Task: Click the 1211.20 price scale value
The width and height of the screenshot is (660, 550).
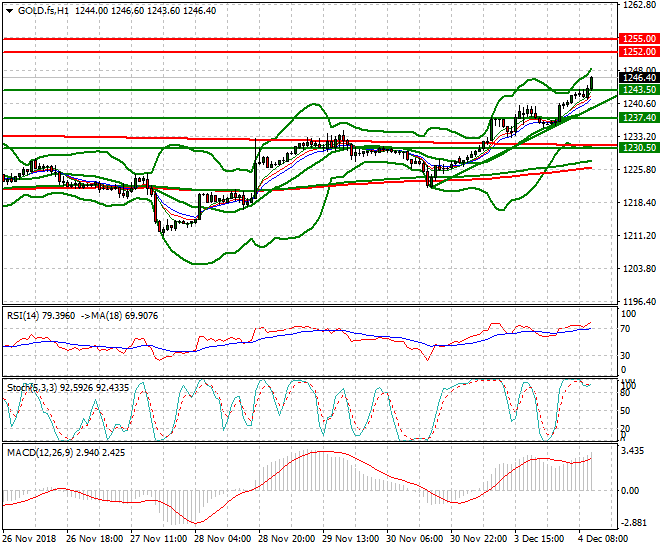Action: coord(639,236)
